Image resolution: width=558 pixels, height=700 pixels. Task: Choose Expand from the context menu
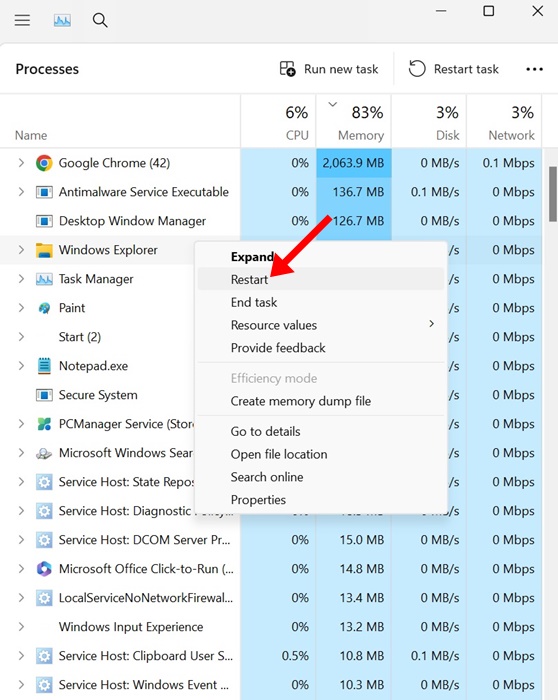pos(321,257)
